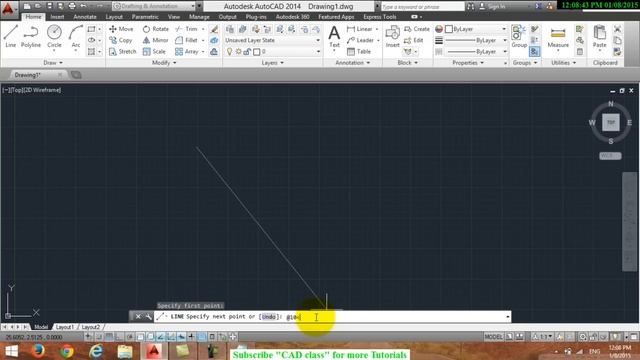This screenshot has height=360, width=640.
Task: Click the Paste clipboard tool
Action: click(x=599, y=36)
